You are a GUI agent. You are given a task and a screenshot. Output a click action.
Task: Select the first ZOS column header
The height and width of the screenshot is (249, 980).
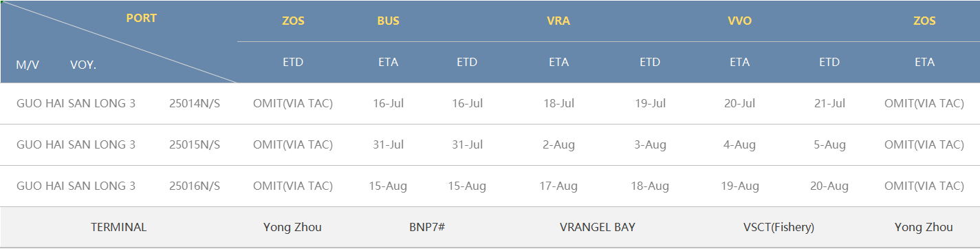coord(293,21)
